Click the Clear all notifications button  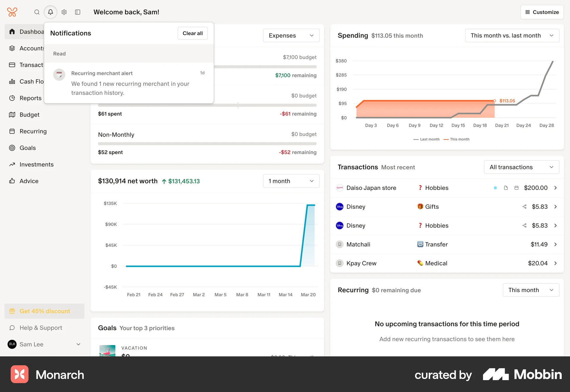192,33
